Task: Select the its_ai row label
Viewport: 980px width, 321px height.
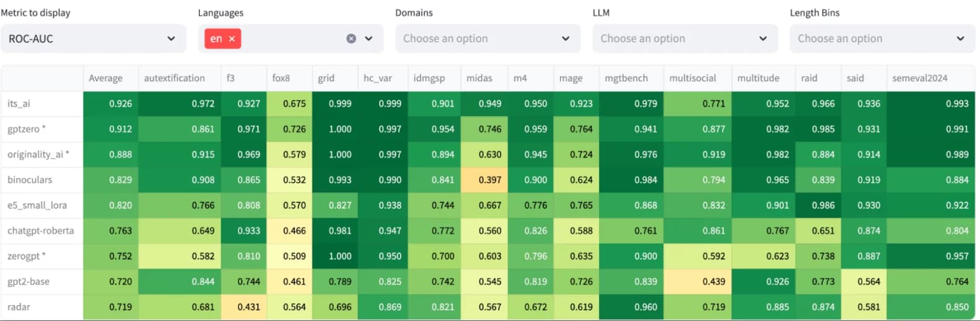Action: click(19, 103)
